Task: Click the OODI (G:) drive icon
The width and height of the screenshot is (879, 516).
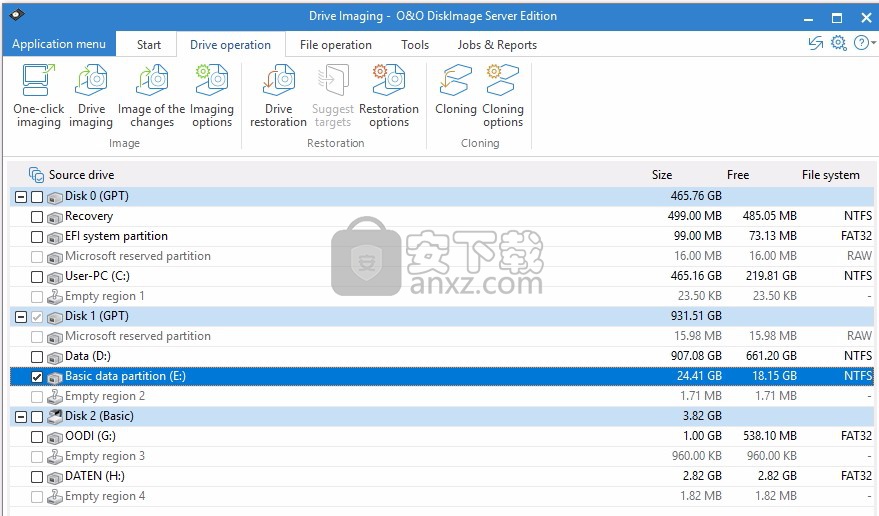Action: pos(55,437)
